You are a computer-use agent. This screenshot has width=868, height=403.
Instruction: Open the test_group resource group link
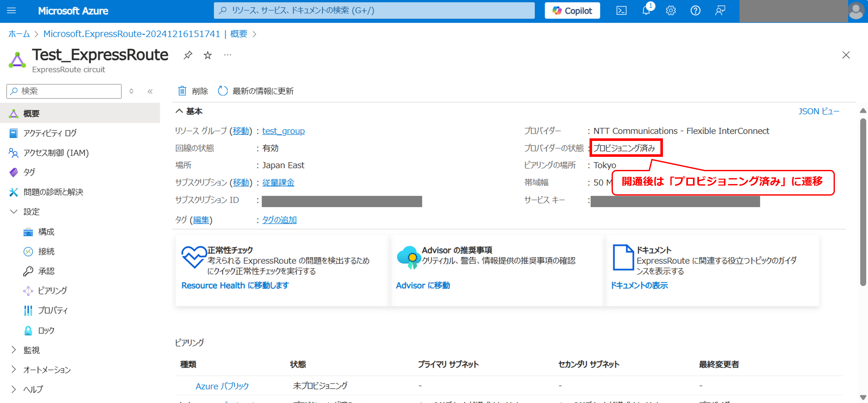283,131
